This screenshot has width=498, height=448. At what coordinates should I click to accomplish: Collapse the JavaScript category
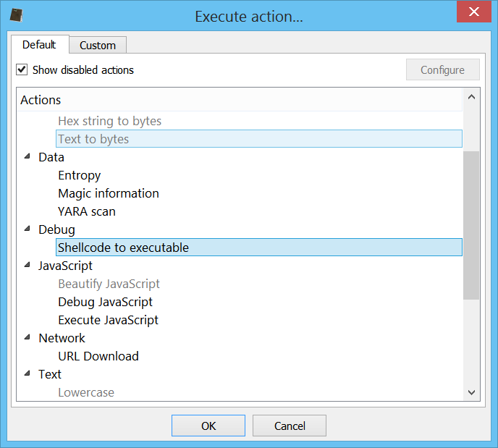[28, 265]
